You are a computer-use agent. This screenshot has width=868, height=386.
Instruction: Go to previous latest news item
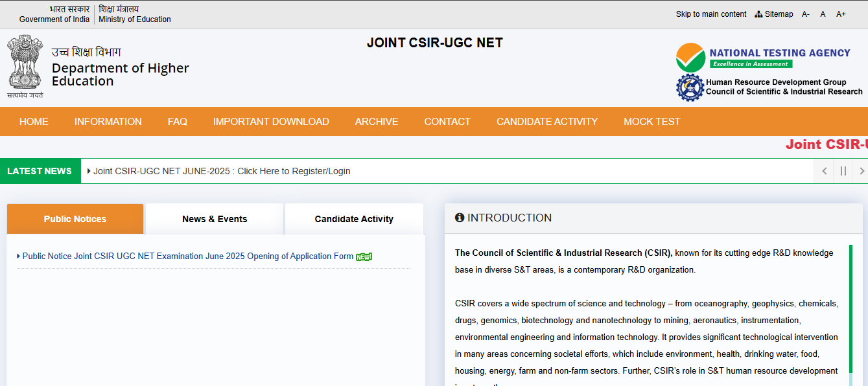(824, 171)
